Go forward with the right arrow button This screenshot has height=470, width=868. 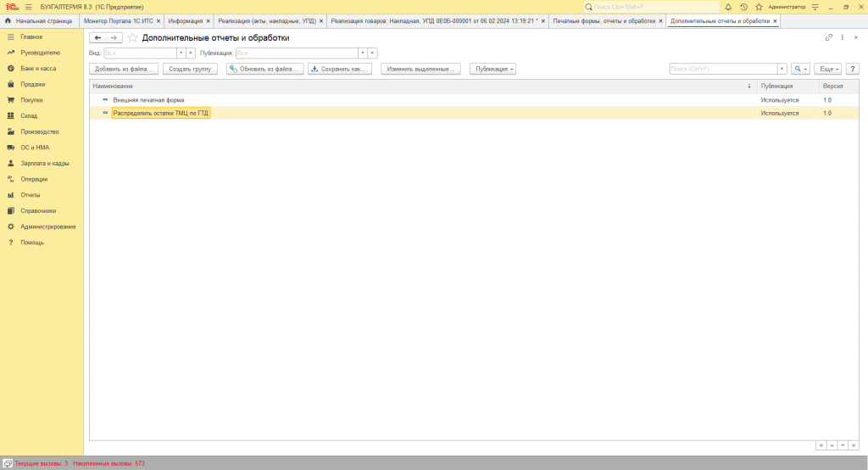(114, 37)
